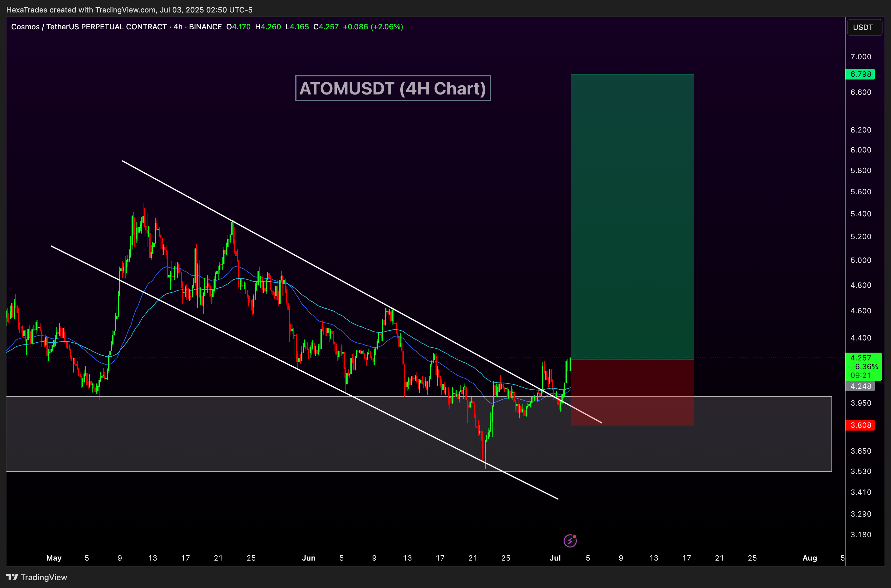Image resolution: width=891 pixels, height=588 pixels.
Task: Click the +0.086 (+2.06%) change value
Action: 373,27
